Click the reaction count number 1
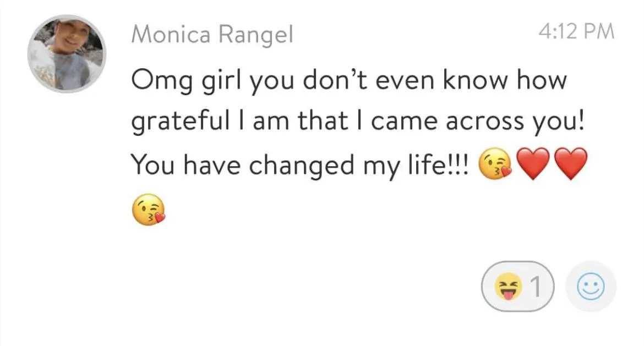Viewport: 644px width, 346px height. pos(535,287)
